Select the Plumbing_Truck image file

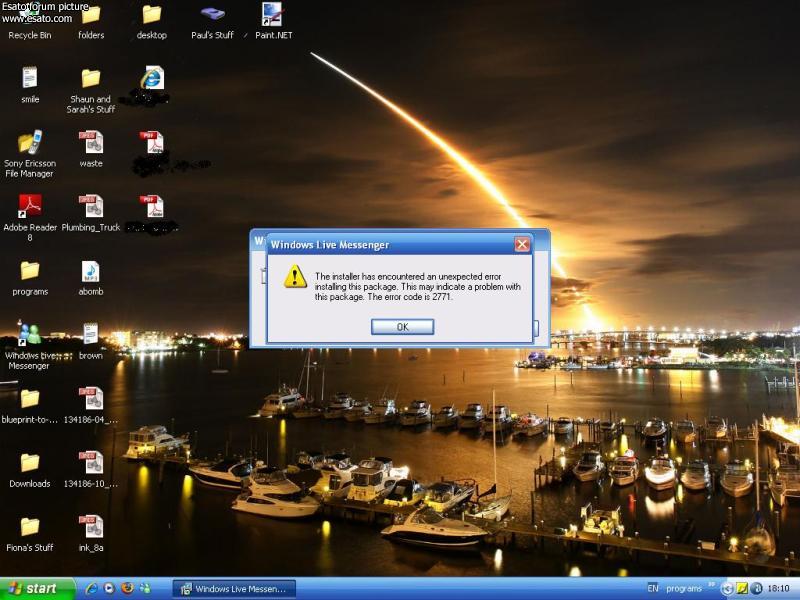coord(91,213)
